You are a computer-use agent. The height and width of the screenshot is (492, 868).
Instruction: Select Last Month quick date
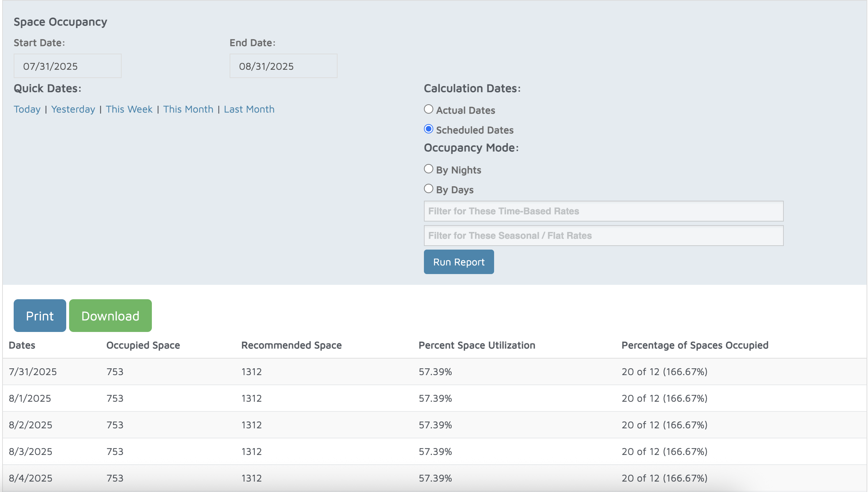click(x=249, y=109)
